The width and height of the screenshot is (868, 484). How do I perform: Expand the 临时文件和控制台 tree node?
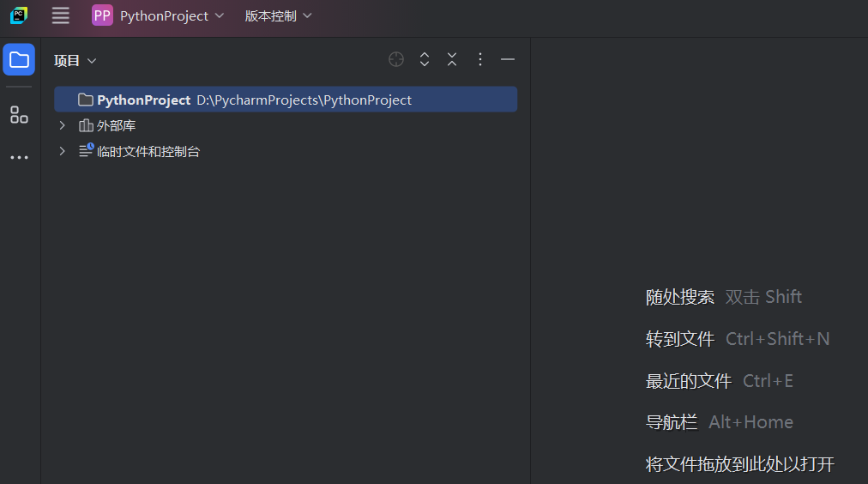[x=62, y=151]
